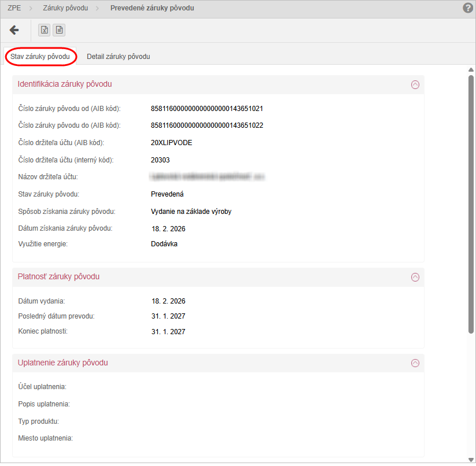This screenshot has width=476, height=466.
Task: Click the scrollbar down arrow
Action: [x=471, y=459]
